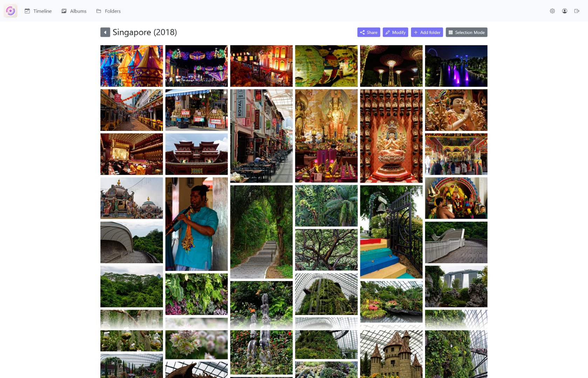The height and width of the screenshot is (378, 588).
Task: Click the Add folder button
Action: pos(427,32)
